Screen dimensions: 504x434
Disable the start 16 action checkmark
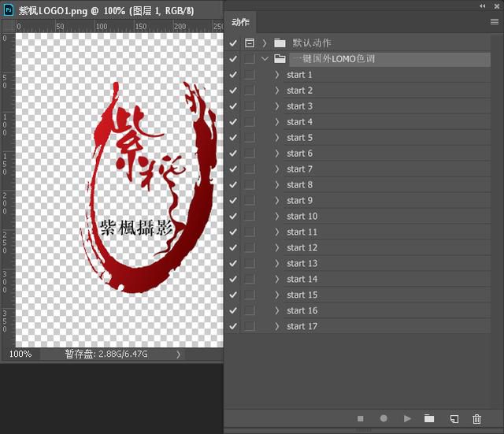tap(233, 310)
